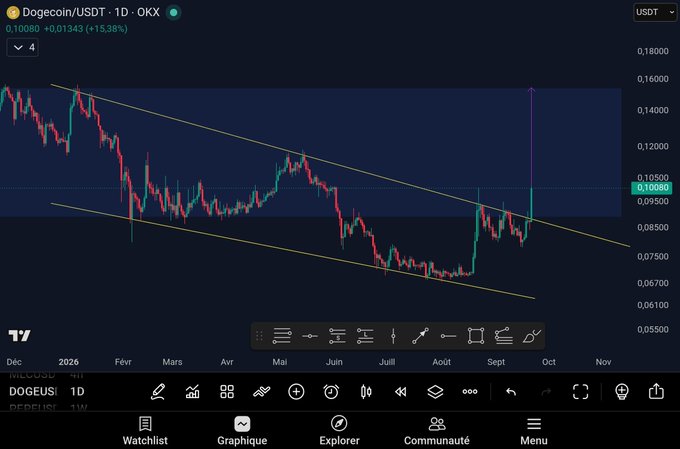This screenshot has height=449, width=680.
Task: Select the parallel channel drawing tool
Action: [x=282, y=336]
